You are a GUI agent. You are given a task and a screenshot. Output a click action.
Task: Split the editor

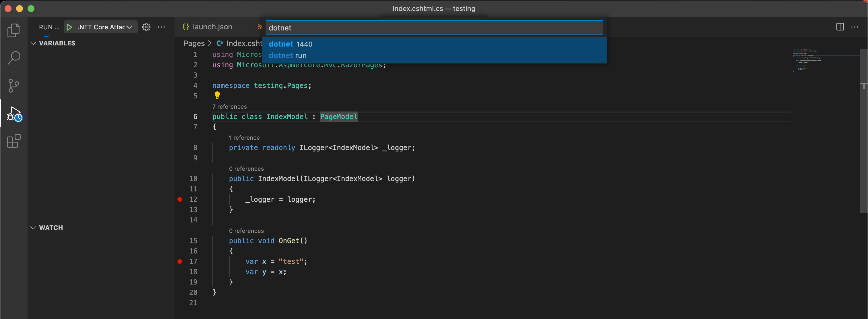pos(840,27)
